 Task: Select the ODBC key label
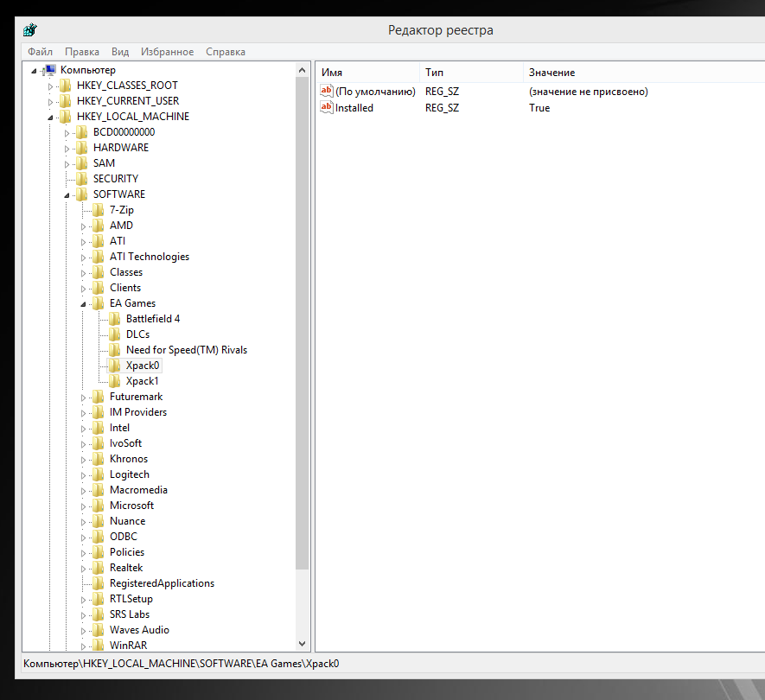point(124,537)
